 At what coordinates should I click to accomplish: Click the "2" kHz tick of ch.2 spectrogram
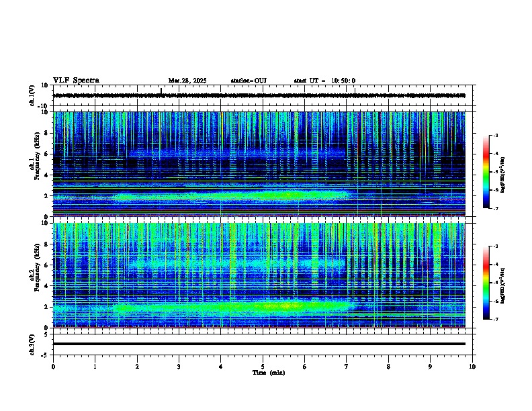tap(47, 307)
